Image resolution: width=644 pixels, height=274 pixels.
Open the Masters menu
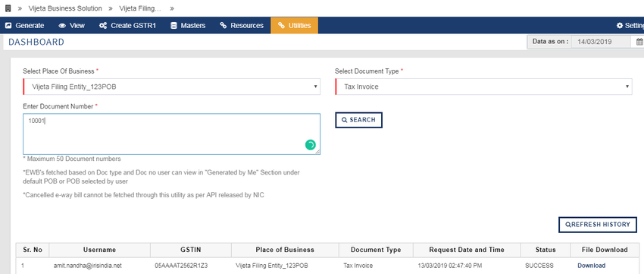click(x=188, y=26)
